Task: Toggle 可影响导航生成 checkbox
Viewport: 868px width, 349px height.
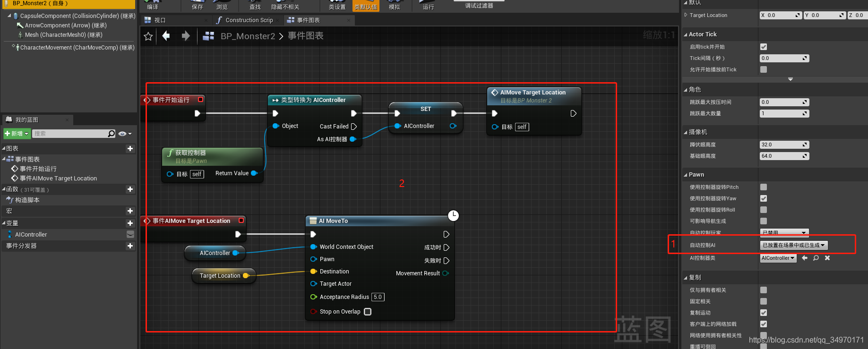Action: [x=764, y=221]
